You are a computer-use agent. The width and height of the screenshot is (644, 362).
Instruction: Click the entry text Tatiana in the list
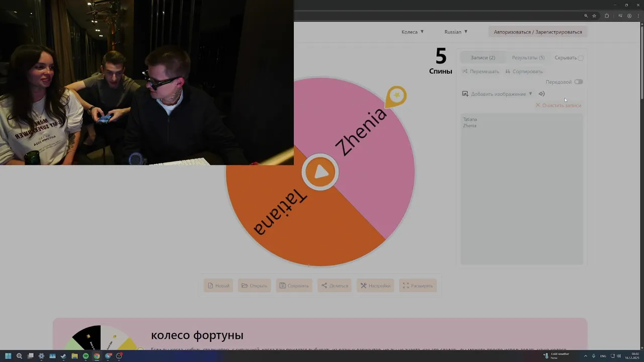(470, 120)
